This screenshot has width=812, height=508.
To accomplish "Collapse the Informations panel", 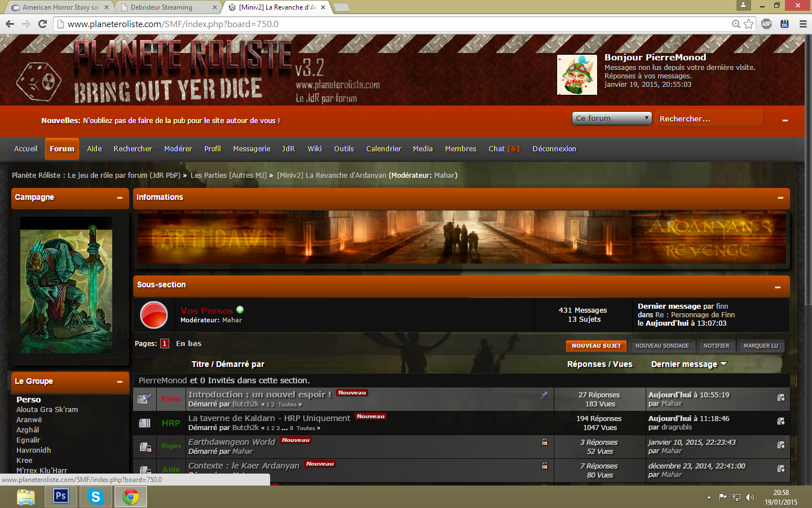I will 780,198.
